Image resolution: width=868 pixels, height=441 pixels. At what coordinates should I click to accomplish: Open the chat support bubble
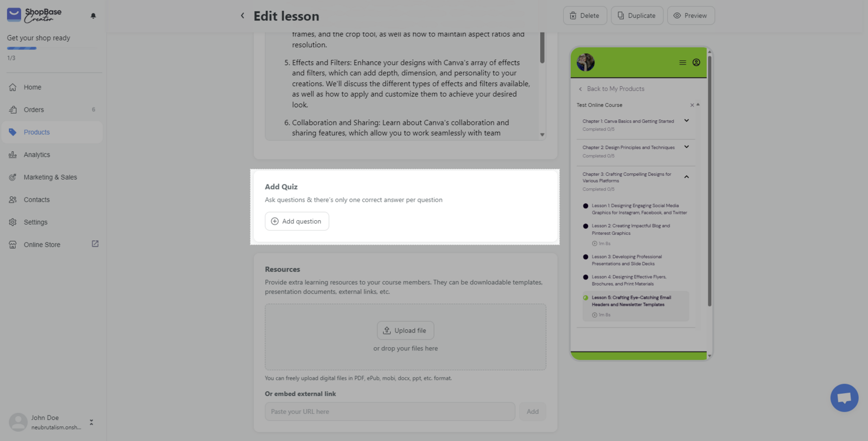844,398
